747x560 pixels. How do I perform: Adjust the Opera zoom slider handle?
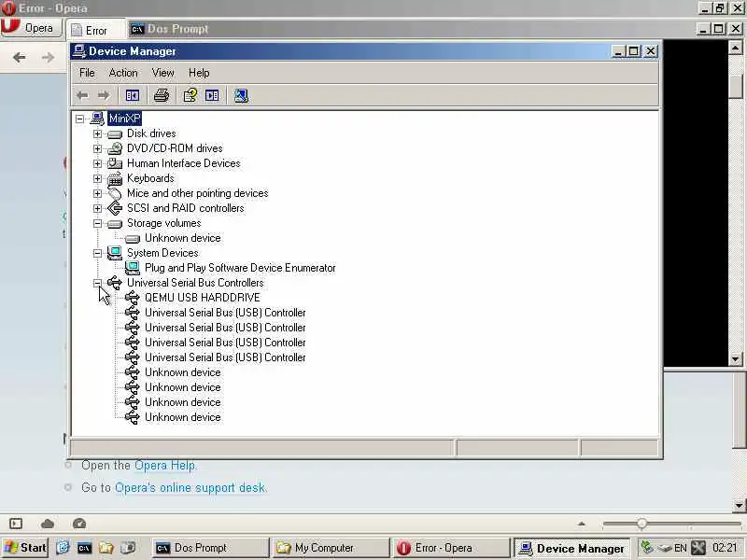pyautogui.click(x=641, y=525)
